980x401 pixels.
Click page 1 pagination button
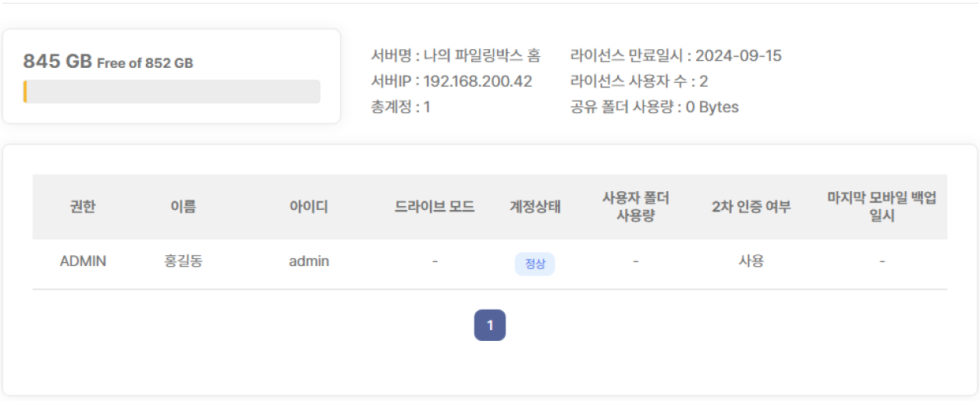pos(489,325)
